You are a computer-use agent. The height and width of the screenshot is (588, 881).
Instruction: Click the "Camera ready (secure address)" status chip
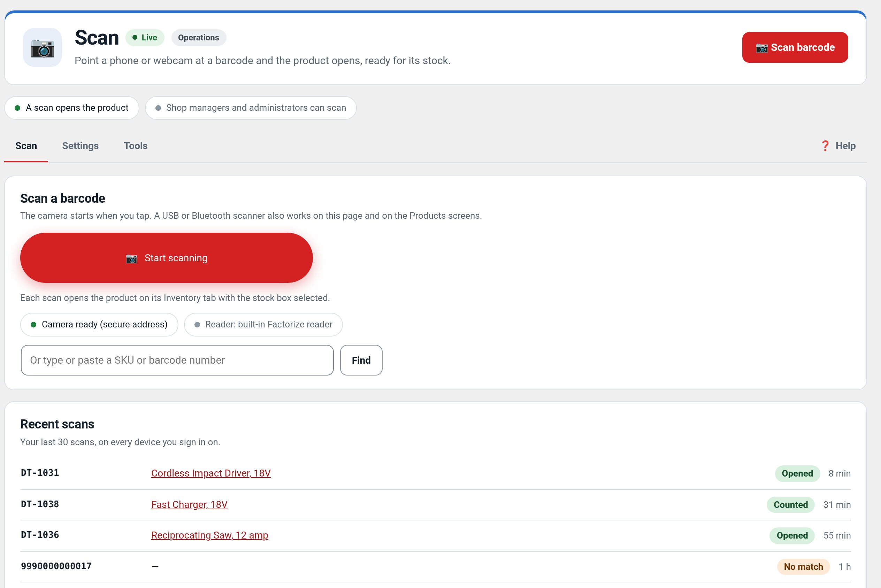tap(99, 324)
